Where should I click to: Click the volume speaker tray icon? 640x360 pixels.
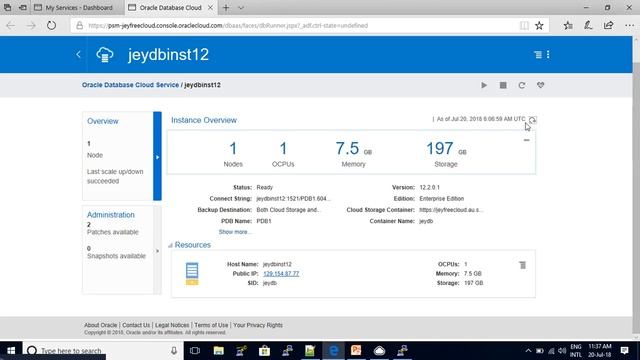[x=562, y=351]
